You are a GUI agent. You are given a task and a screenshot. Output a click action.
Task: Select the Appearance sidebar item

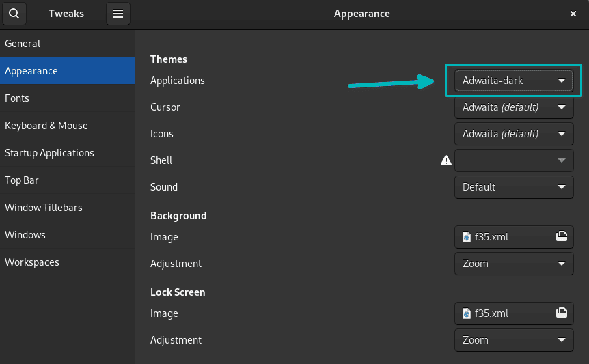[67, 71]
